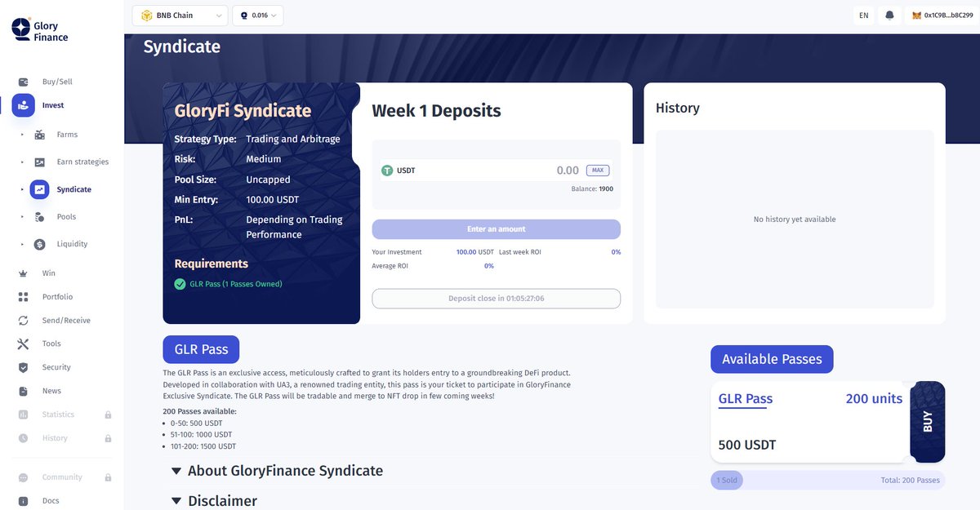980x510 pixels.
Task: Go to Farms page
Action: pyautogui.click(x=67, y=135)
